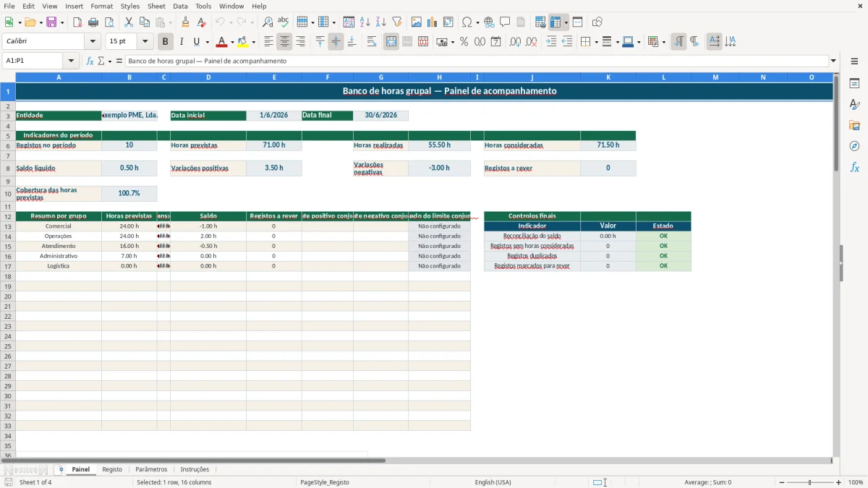Toggle Merge and Center Cells

point(391,42)
